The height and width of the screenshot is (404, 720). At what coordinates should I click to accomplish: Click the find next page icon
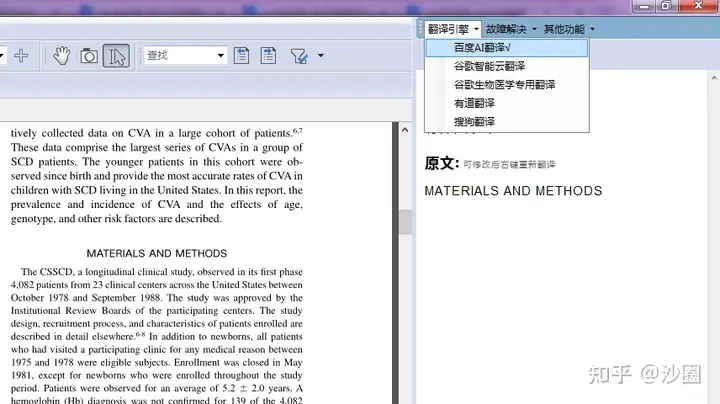[x=268, y=56]
